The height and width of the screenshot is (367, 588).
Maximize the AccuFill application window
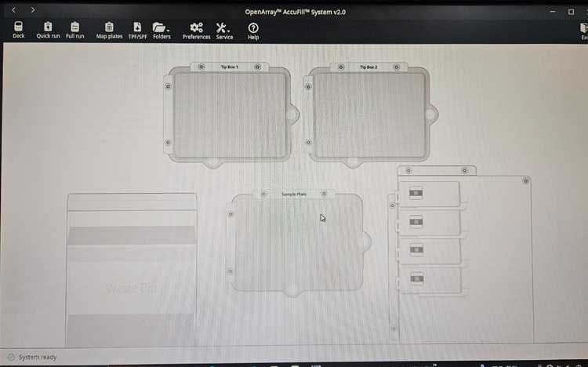[572, 12]
